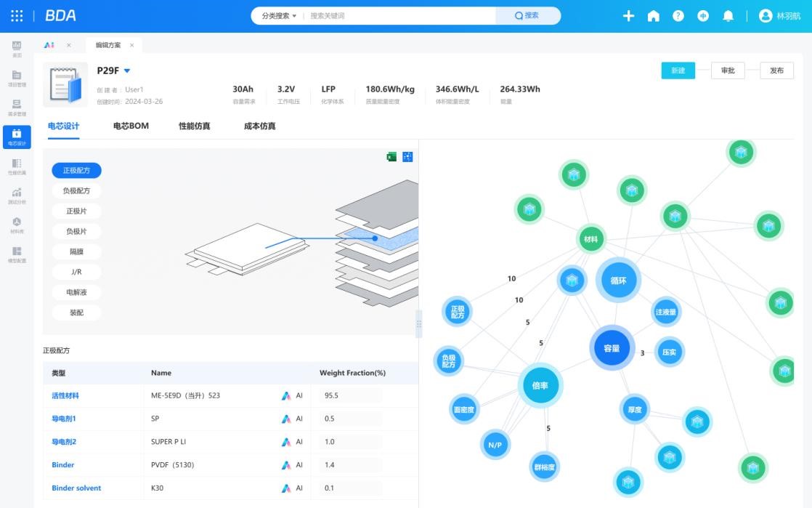Expand the P29F dropdown arrow
Image resolution: width=812 pixels, height=508 pixels.
127,71
